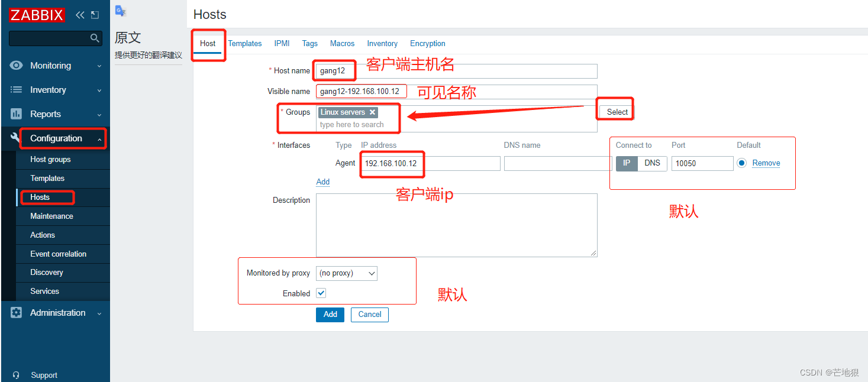Click the Administration menu label

[x=58, y=313]
